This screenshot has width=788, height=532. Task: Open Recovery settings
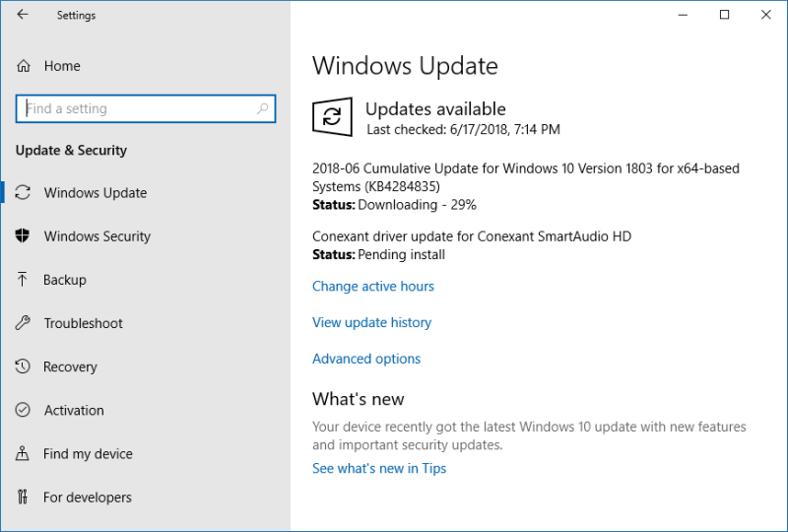click(x=70, y=367)
